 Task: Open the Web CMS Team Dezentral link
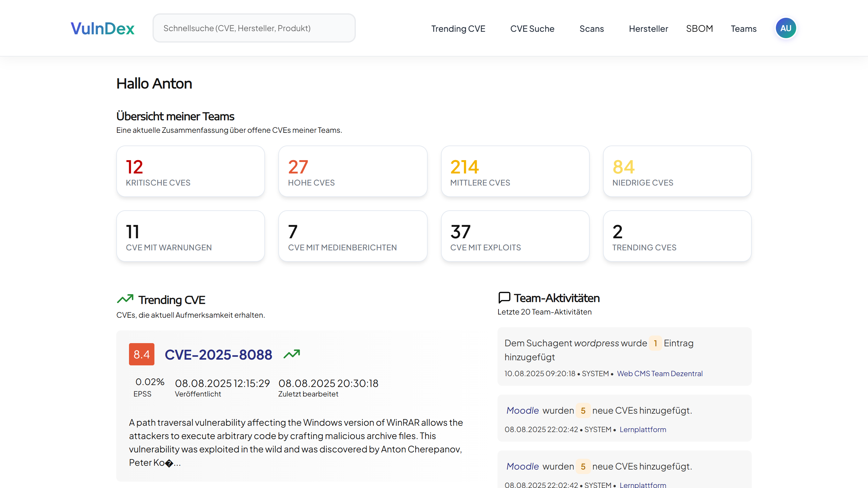click(660, 373)
